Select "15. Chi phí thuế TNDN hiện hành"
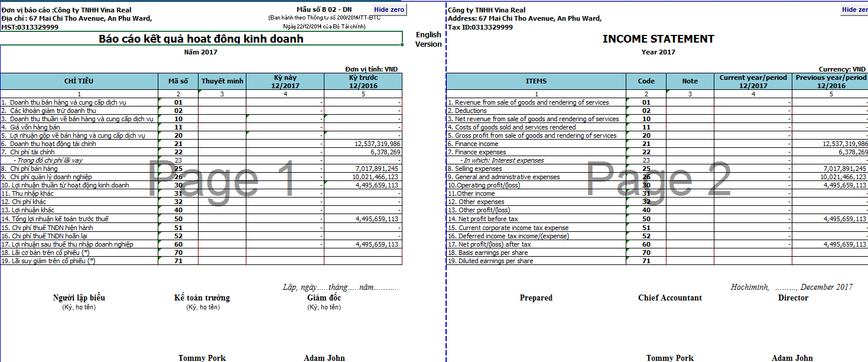The image size is (868, 362). click(x=47, y=228)
